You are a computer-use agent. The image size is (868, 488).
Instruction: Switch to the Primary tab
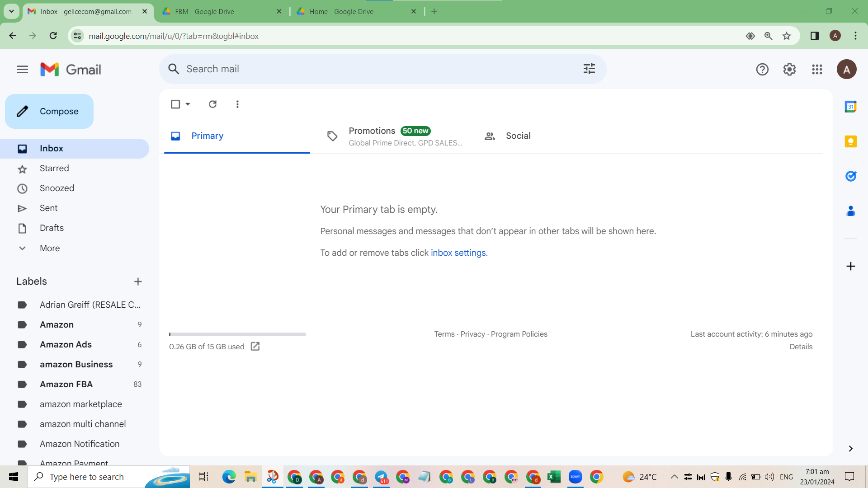point(237,136)
